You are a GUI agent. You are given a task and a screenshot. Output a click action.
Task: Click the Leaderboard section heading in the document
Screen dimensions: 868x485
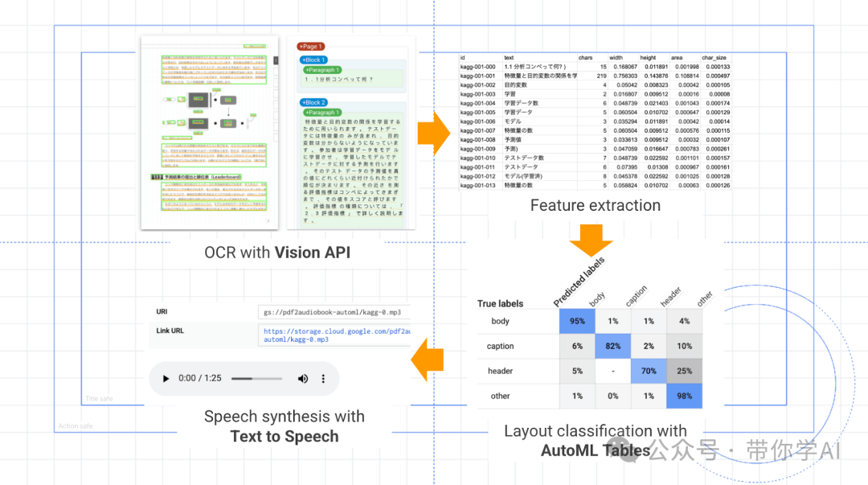click(x=197, y=177)
